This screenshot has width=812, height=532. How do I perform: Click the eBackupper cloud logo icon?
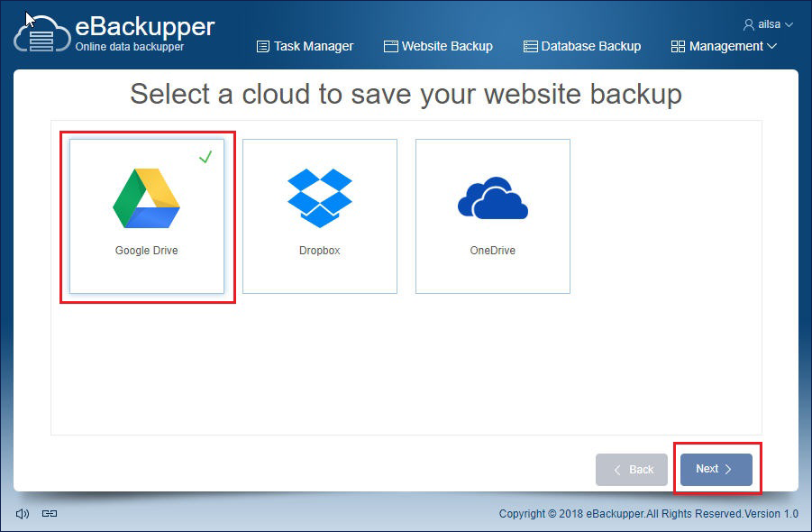(42, 34)
